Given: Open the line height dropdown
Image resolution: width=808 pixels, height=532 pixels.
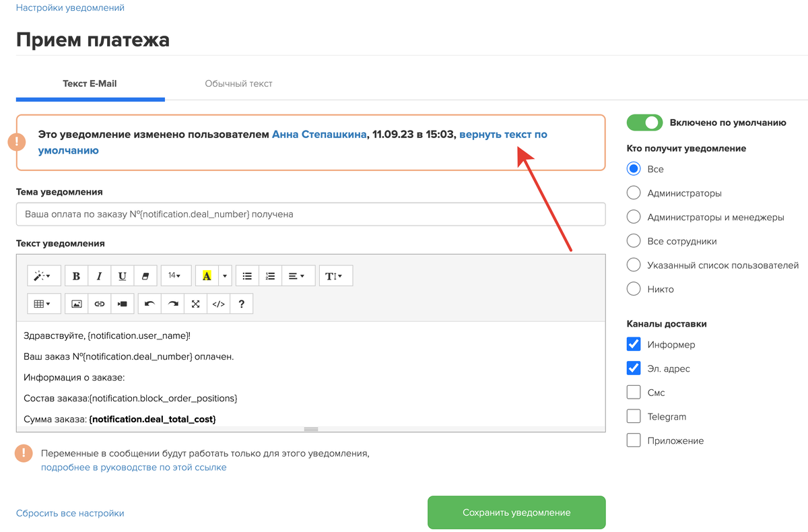Looking at the screenshot, I should click(335, 275).
